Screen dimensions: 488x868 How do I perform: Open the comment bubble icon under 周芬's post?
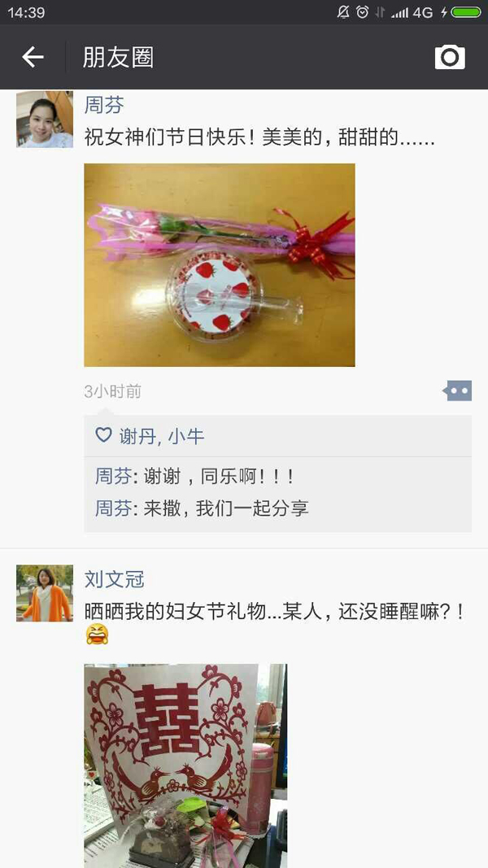(457, 390)
